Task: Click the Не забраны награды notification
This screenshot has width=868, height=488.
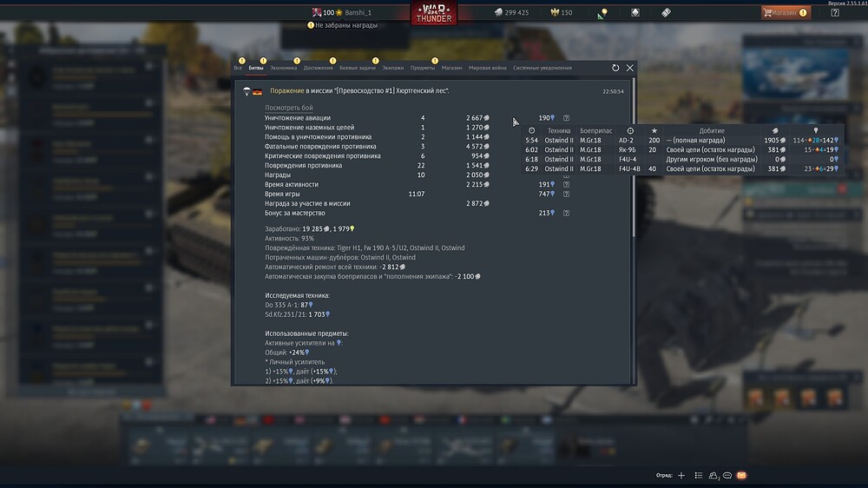Action: click(345, 25)
